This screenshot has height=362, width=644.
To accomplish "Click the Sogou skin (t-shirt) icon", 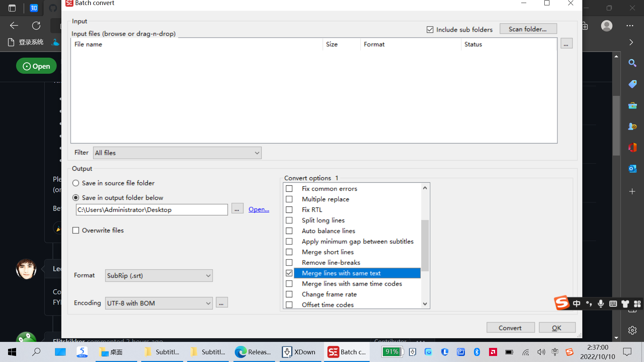I will pos(625,304).
